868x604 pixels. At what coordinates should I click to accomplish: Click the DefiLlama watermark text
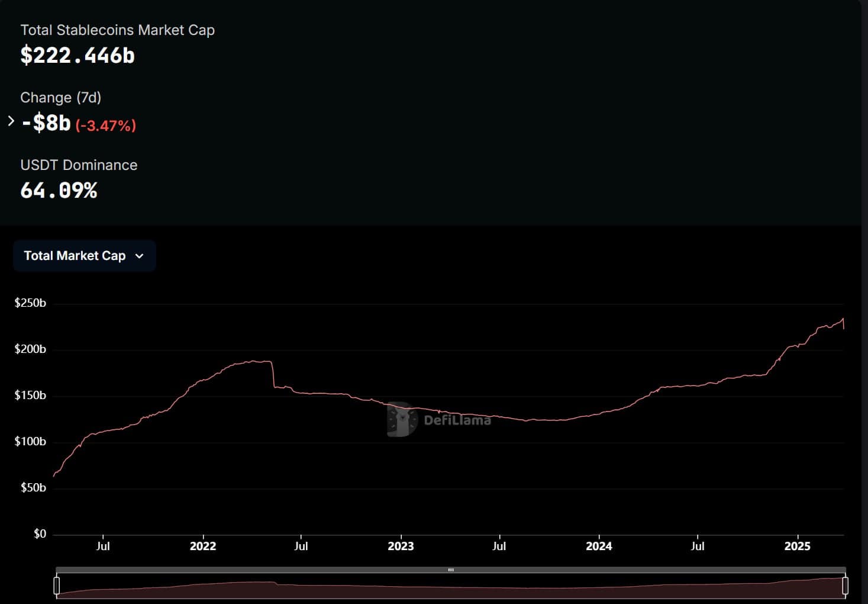tap(457, 420)
